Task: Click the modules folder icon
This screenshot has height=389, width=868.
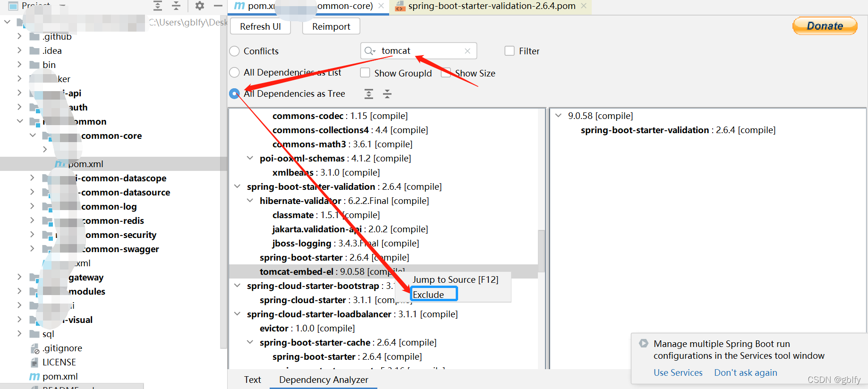Action: [x=34, y=292]
